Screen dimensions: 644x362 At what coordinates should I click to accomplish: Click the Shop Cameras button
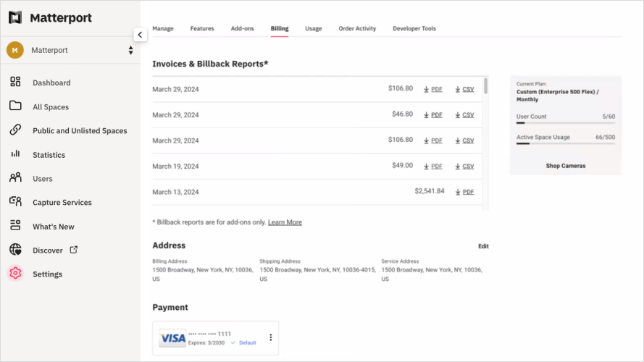coord(566,166)
